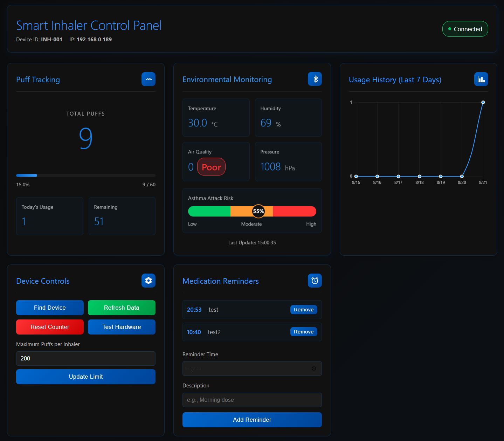Click the Reminder Time input field
Image resolution: width=504 pixels, height=441 pixels.
pyautogui.click(x=245, y=368)
